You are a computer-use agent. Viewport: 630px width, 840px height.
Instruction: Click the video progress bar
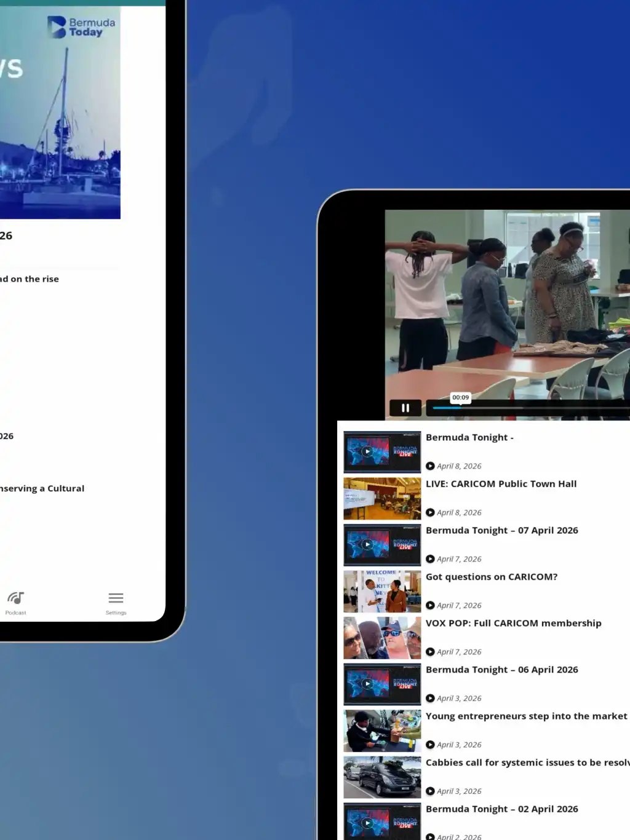(531, 408)
